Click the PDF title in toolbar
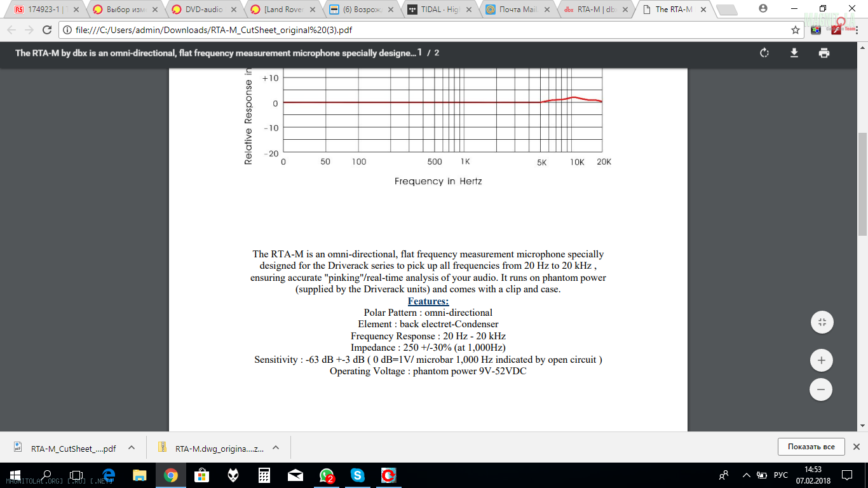 pyautogui.click(x=215, y=53)
